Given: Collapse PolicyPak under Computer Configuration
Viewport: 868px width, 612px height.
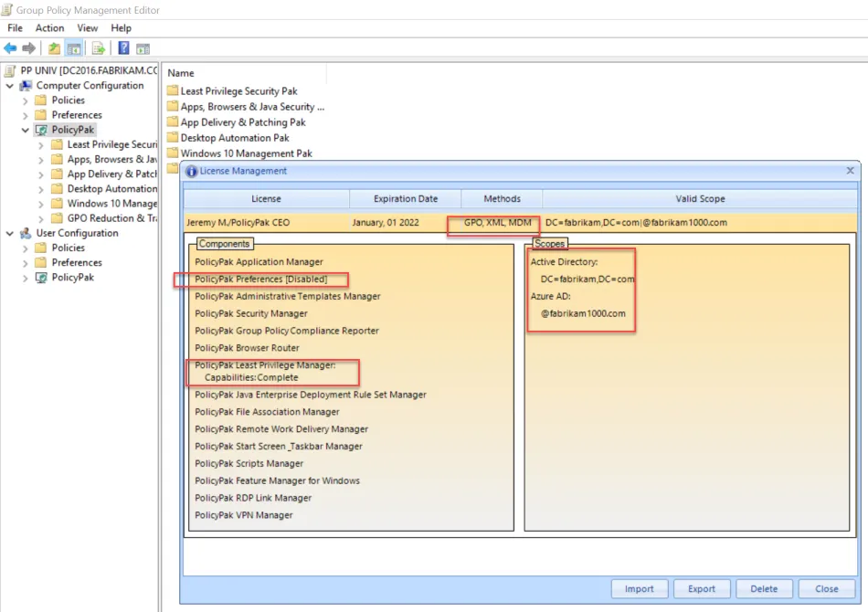Looking at the screenshot, I should 25,131.
